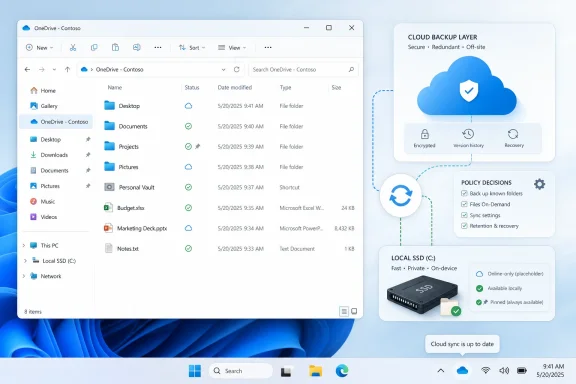Screen dimensions: 576x384
Task: Sort by the Name column header
Action: point(115,87)
